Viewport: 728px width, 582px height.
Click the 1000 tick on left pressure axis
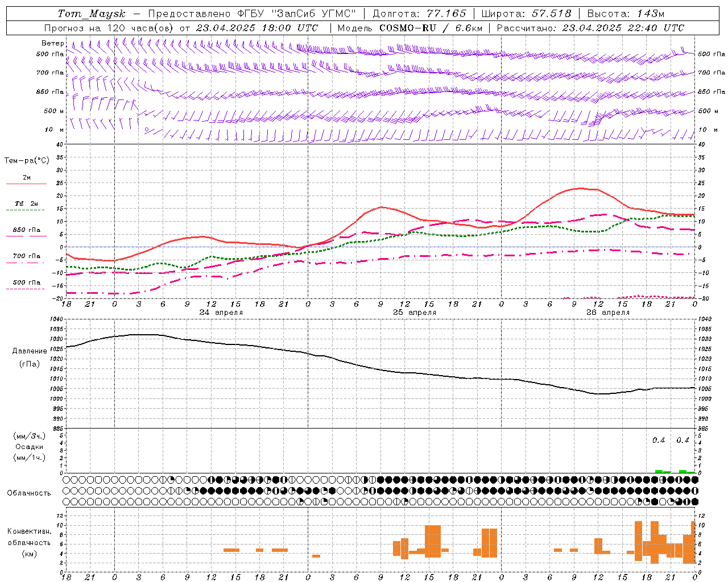[x=57, y=399]
